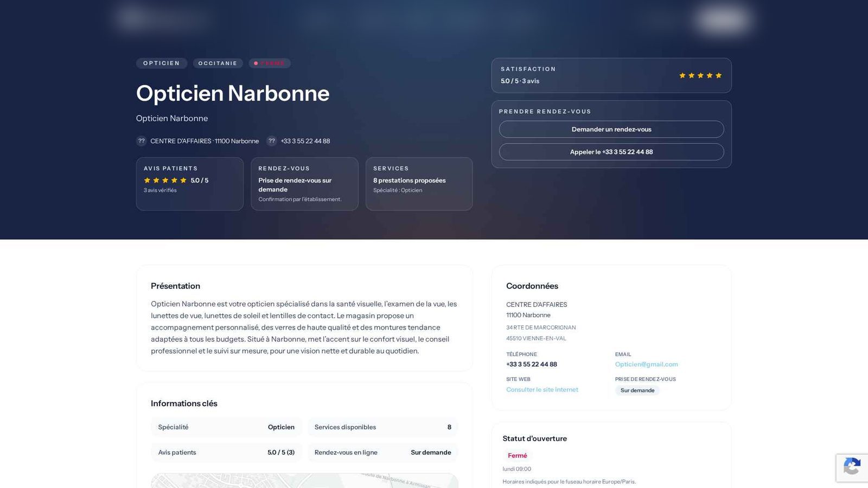Click the 'Spécialité : Opticien' text in Services card
This screenshot has height=488, width=868.
[398, 190]
